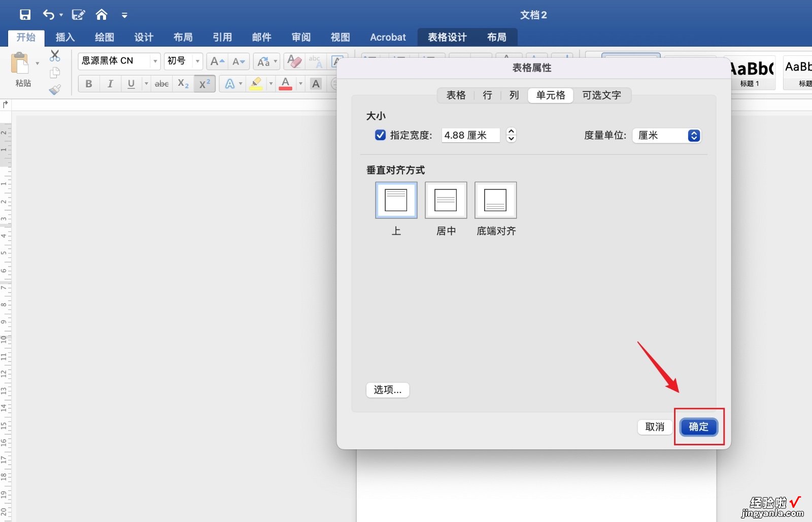Click the Paste clipboard icon
This screenshot has height=522, width=812.
(x=20, y=63)
